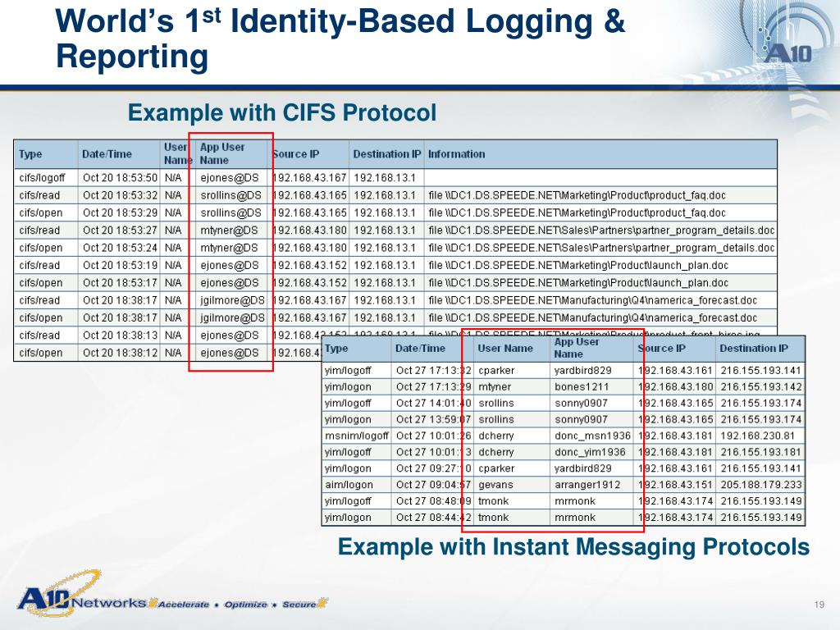Screen dimensions: 840x630
Task: Select the 'Oct 27 09:04:57' timestamp
Action: pyautogui.click(x=433, y=485)
